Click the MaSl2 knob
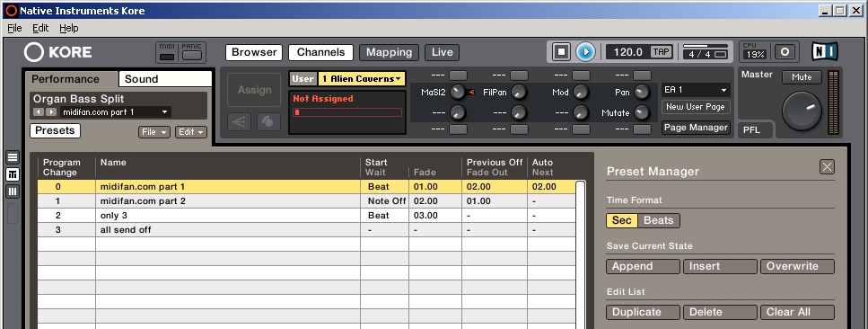The width and height of the screenshot is (868, 329). click(x=458, y=92)
